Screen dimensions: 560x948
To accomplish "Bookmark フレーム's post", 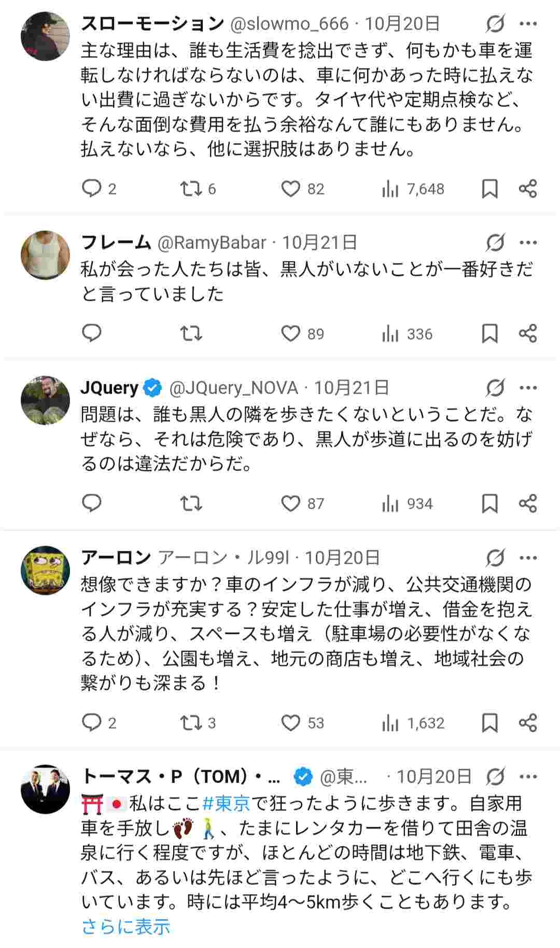I will pos(489,334).
